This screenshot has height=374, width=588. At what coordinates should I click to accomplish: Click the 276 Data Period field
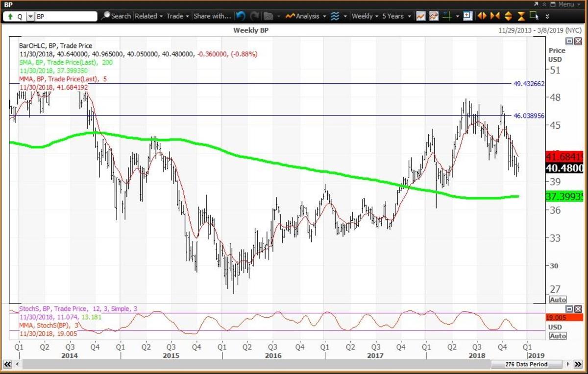click(x=527, y=364)
